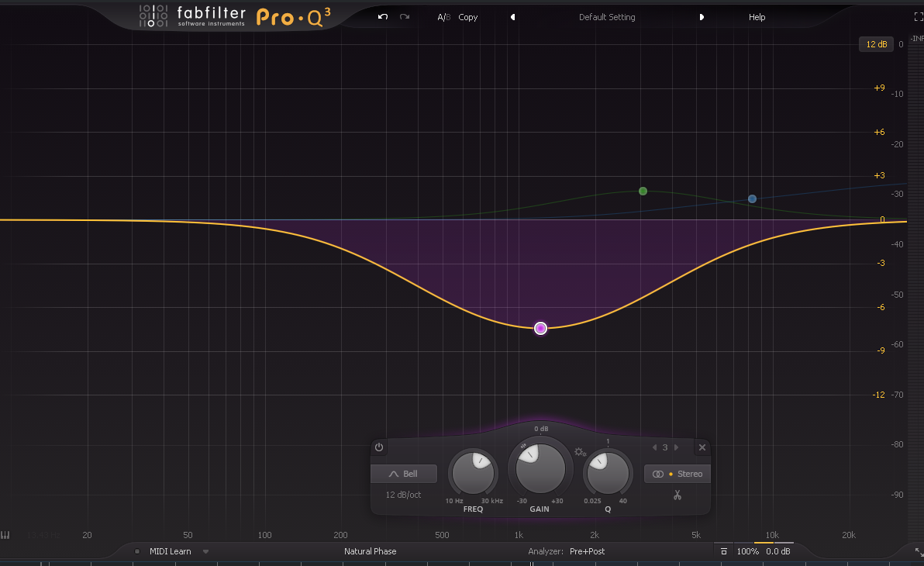The width and height of the screenshot is (924, 566).
Task: Go to previous band using left arrow
Action: pos(654,447)
